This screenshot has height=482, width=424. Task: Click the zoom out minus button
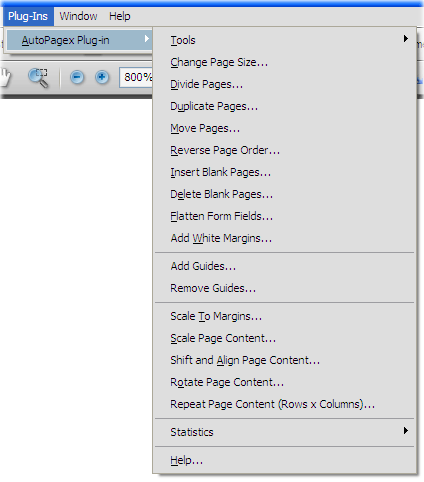coord(77,77)
